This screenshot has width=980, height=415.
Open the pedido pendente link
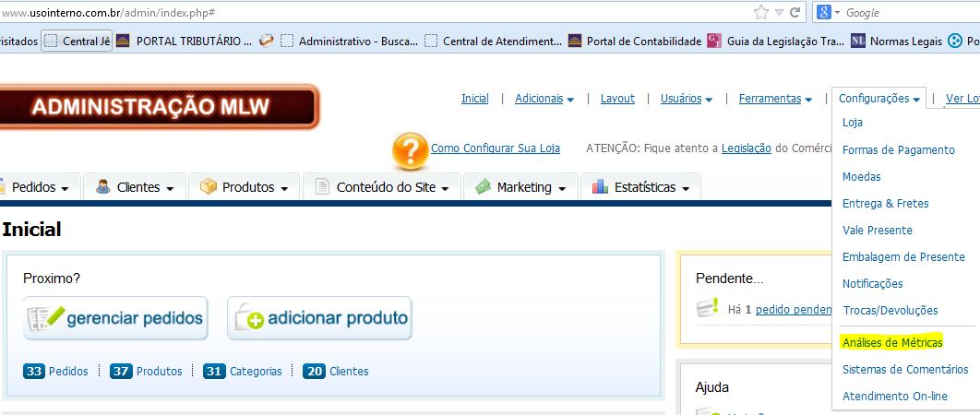coord(794,309)
